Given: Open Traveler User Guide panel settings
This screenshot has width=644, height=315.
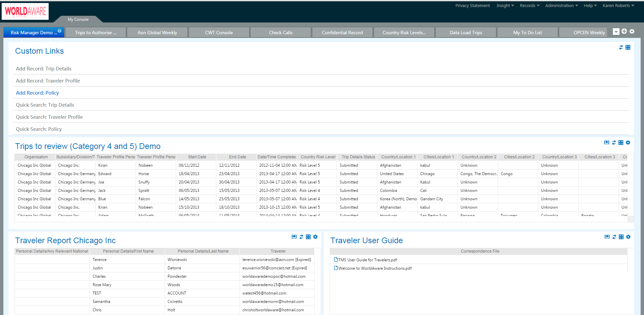Looking at the screenshot, I should [x=628, y=237].
